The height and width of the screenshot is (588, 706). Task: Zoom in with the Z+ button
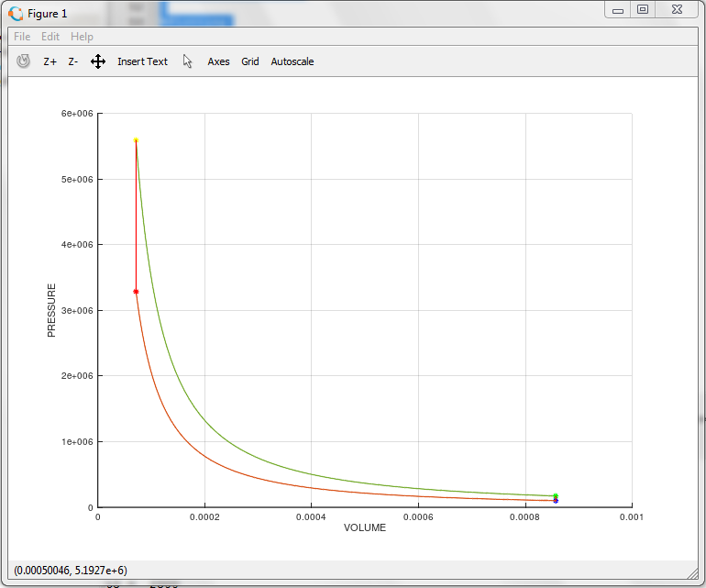pyautogui.click(x=50, y=61)
